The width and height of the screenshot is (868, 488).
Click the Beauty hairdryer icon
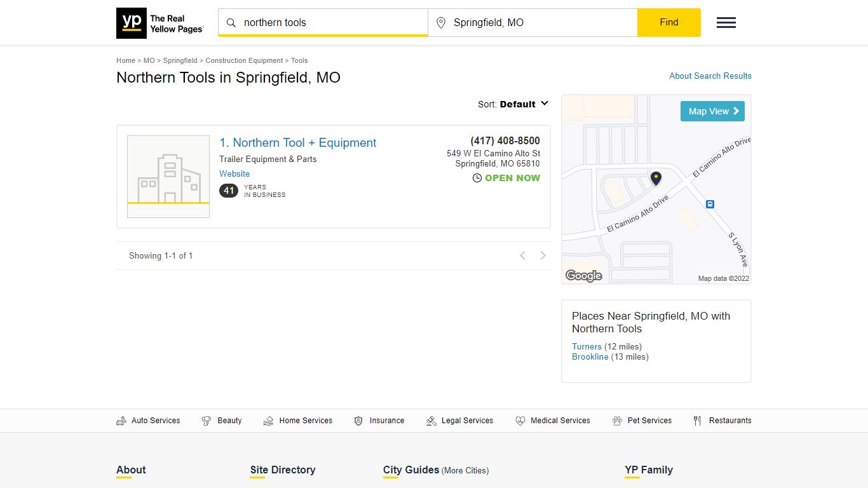tap(207, 421)
